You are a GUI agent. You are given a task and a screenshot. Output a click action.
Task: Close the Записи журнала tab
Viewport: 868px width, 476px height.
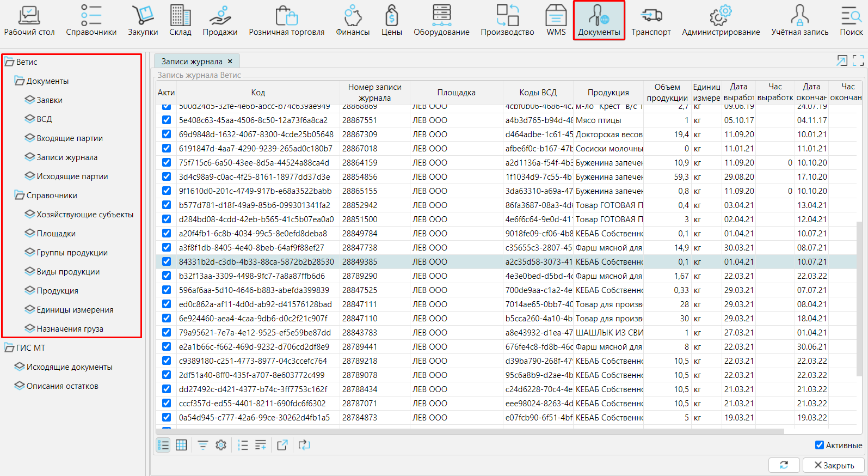(230, 62)
